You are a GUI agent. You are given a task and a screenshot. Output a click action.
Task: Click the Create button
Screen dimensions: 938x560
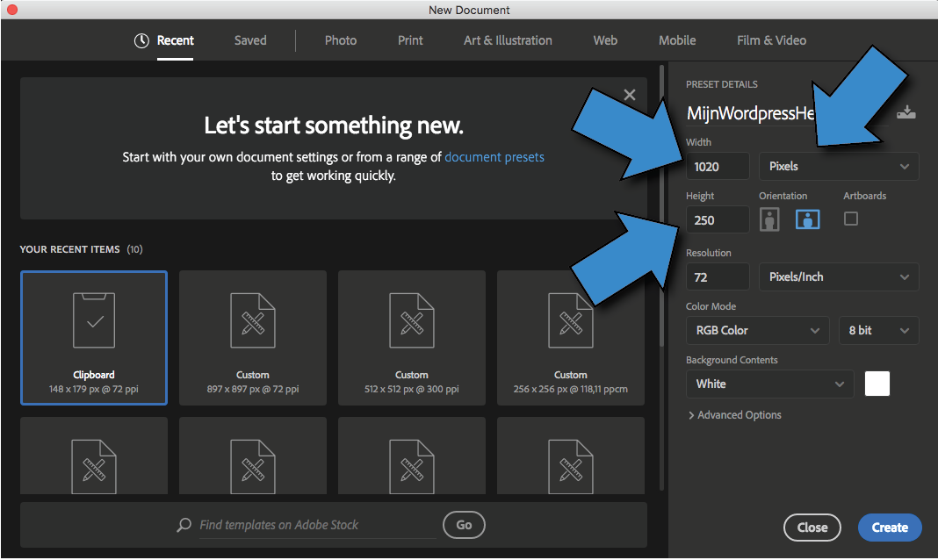click(889, 528)
